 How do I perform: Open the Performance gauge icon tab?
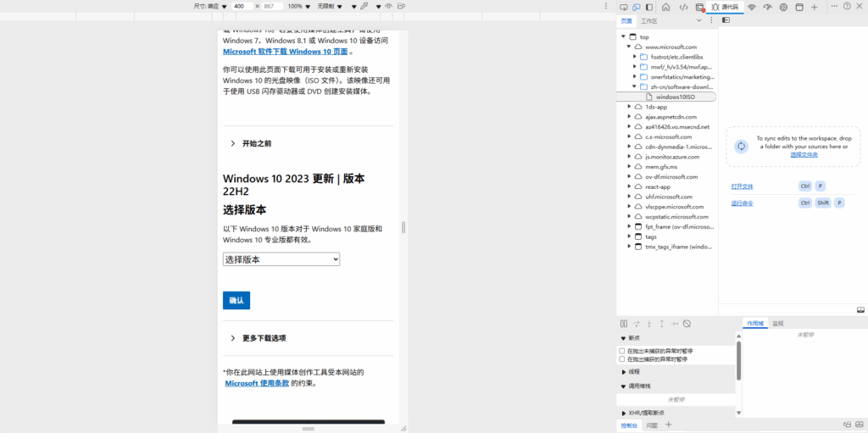767,7
